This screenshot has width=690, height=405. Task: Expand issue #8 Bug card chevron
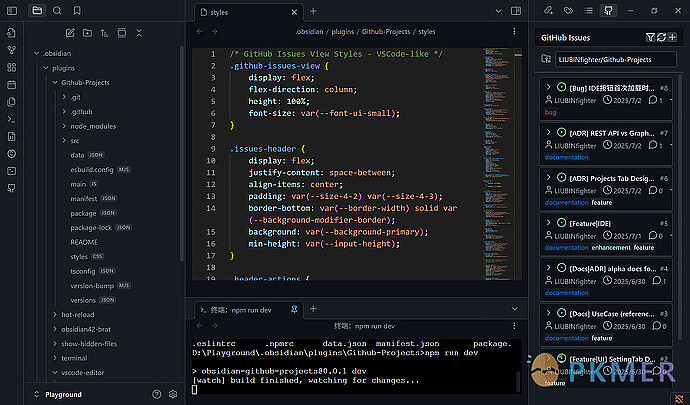click(548, 86)
